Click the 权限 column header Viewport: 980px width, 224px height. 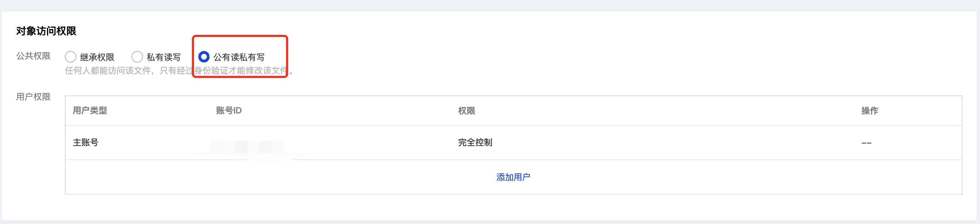pyautogui.click(x=466, y=111)
